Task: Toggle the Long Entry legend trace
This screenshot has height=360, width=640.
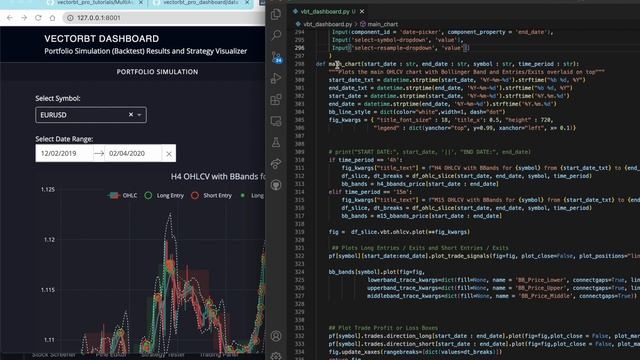Action: tap(164, 196)
